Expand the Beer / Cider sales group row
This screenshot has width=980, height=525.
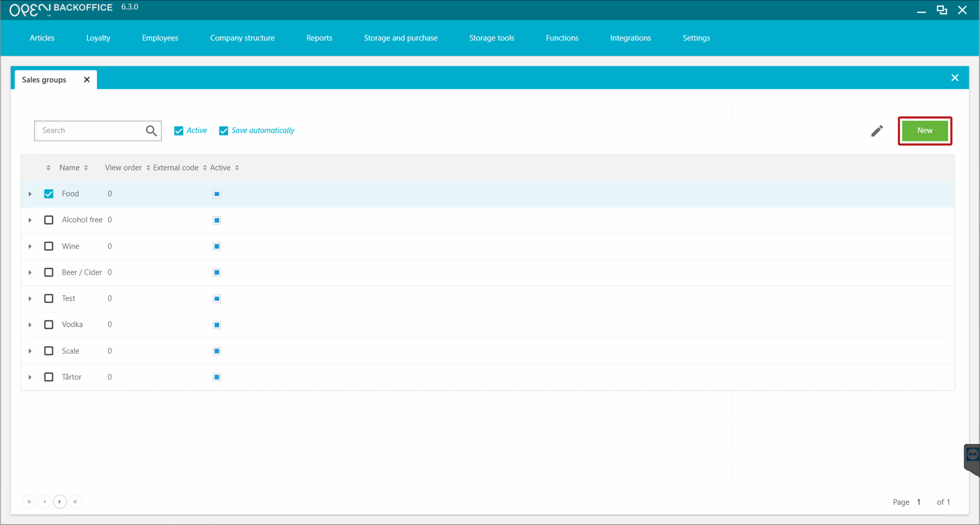(30, 273)
